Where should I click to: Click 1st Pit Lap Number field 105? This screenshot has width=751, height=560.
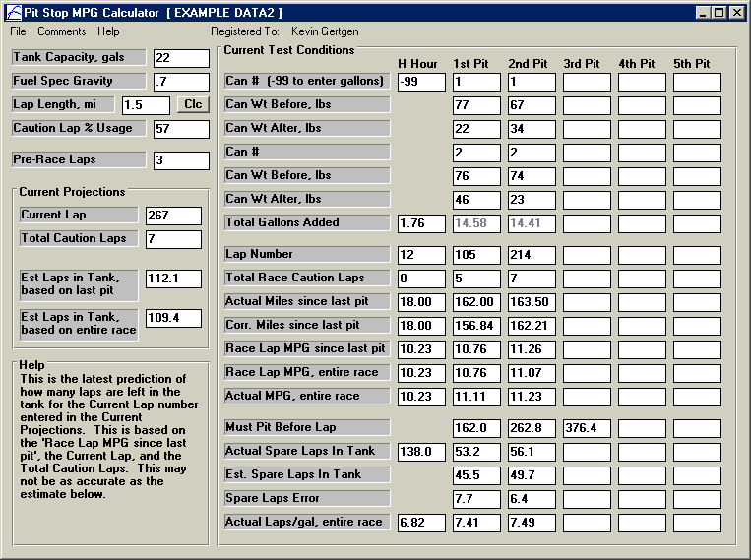[476, 255]
